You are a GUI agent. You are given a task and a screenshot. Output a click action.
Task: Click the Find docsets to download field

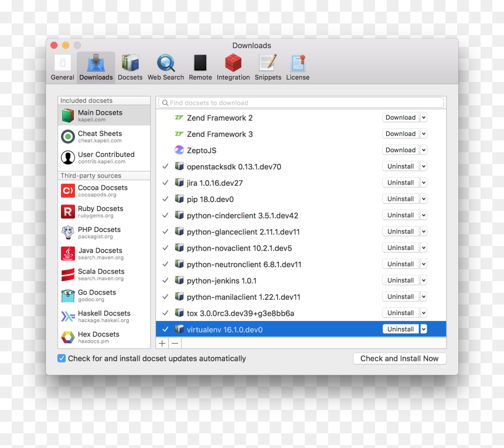click(301, 102)
